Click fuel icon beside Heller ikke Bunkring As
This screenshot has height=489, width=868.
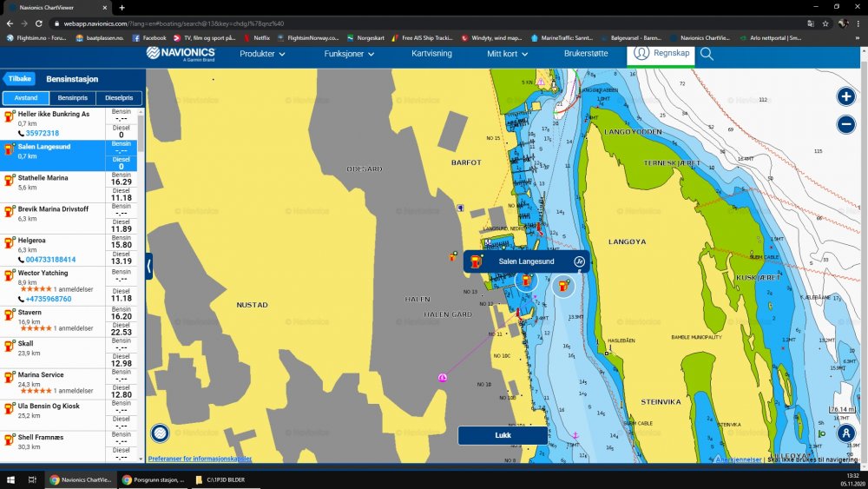pos(9,116)
